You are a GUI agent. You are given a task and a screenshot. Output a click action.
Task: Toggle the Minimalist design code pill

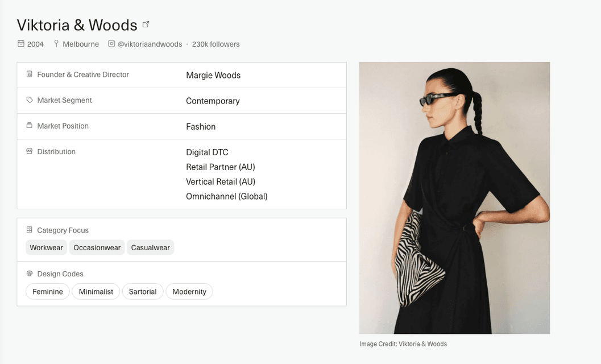tap(96, 291)
